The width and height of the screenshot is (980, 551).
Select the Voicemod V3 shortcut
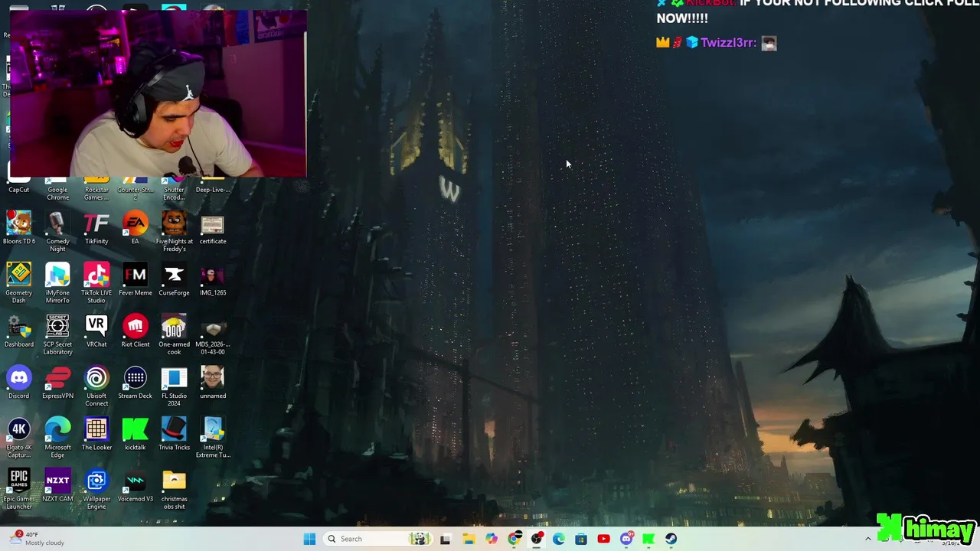pyautogui.click(x=135, y=486)
